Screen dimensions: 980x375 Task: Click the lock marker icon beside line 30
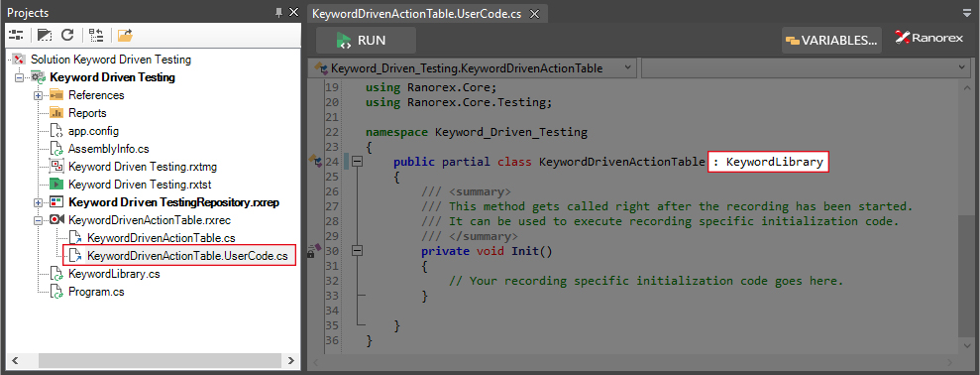(x=314, y=251)
